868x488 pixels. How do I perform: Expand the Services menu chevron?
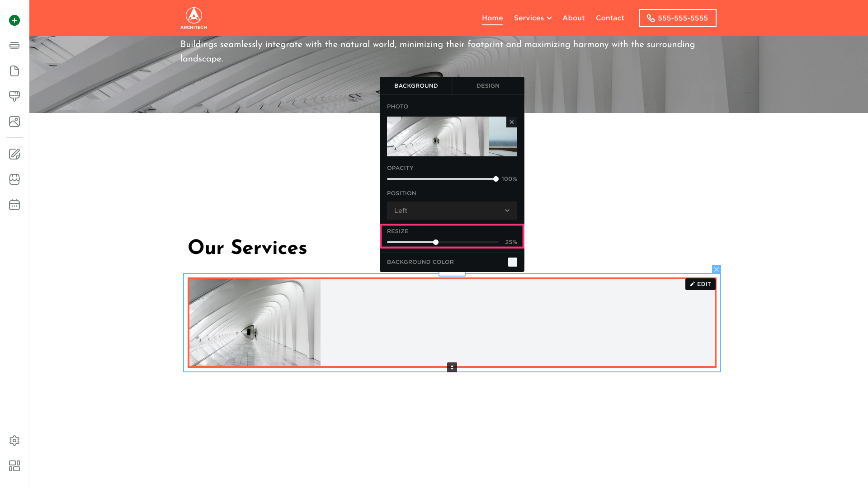point(549,18)
